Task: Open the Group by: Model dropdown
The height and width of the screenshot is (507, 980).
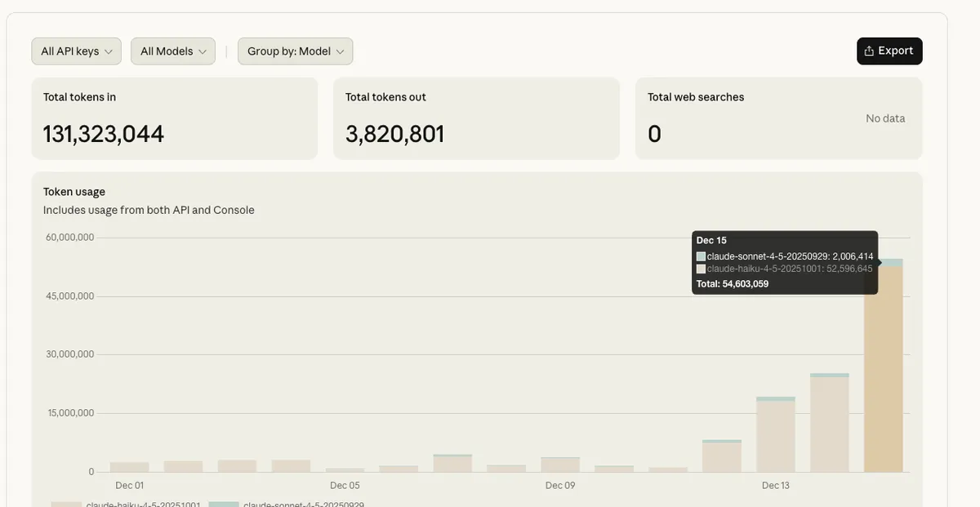Action: pyautogui.click(x=295, y=50)
